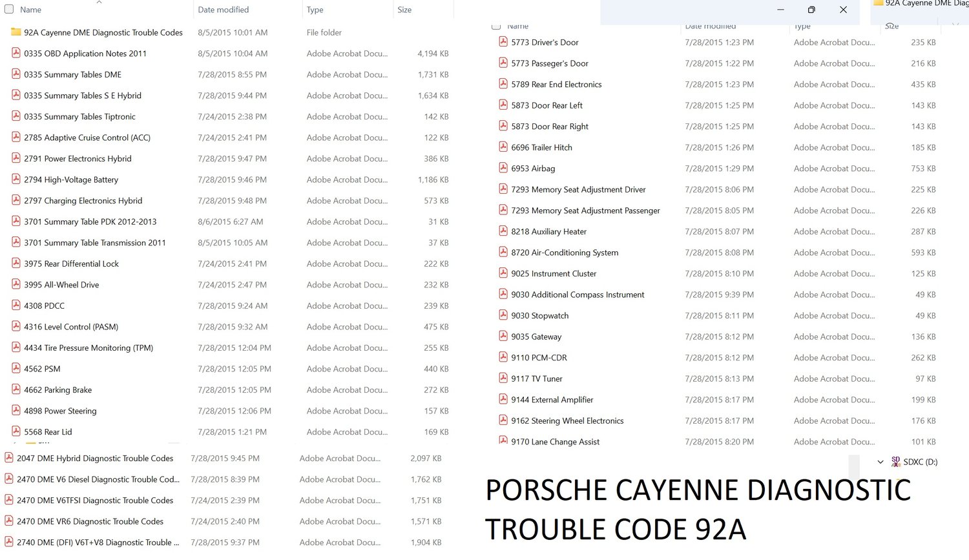Select "8720 Air-Conditioning System" file name

point(565,253)
